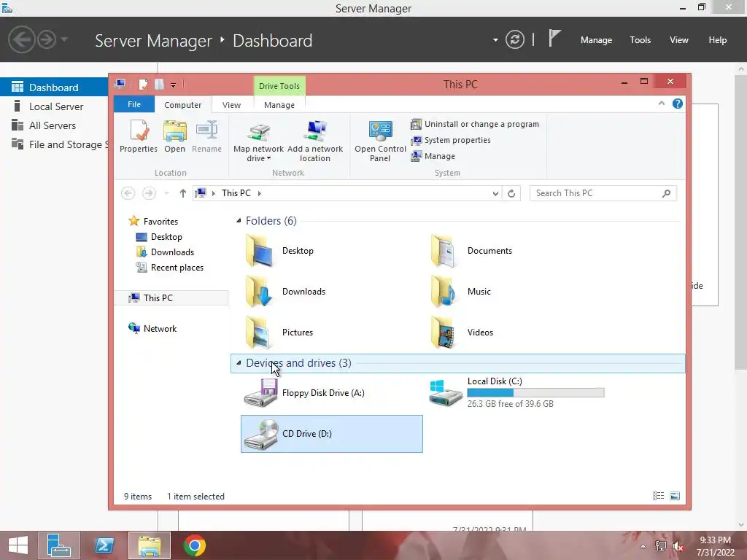This screenshot has height=560, width=747.
Task: Switch to the View ribbon tab
Action: [x=231, y=105]
